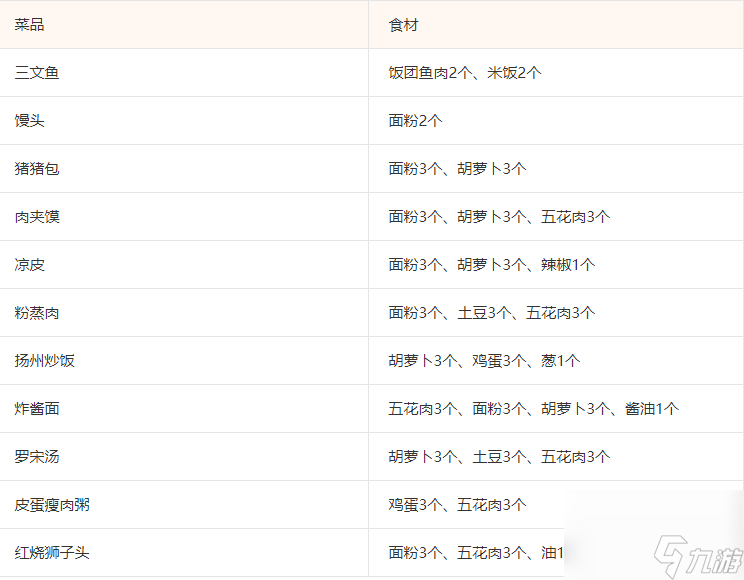Screen dimensions: 744x580
Task: Click the 食材 column header
Action: (404, 24)
